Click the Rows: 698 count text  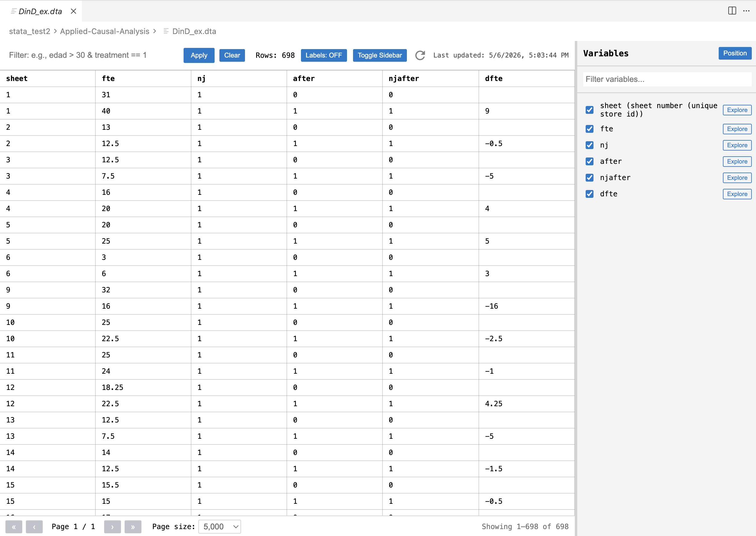[x=275, y=55]
